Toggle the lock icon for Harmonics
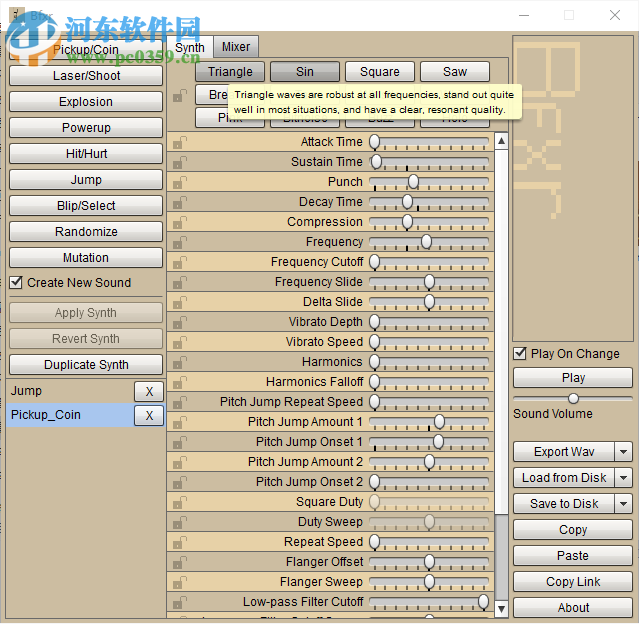Screen dimensions: 639x624 tap(179, 362)
